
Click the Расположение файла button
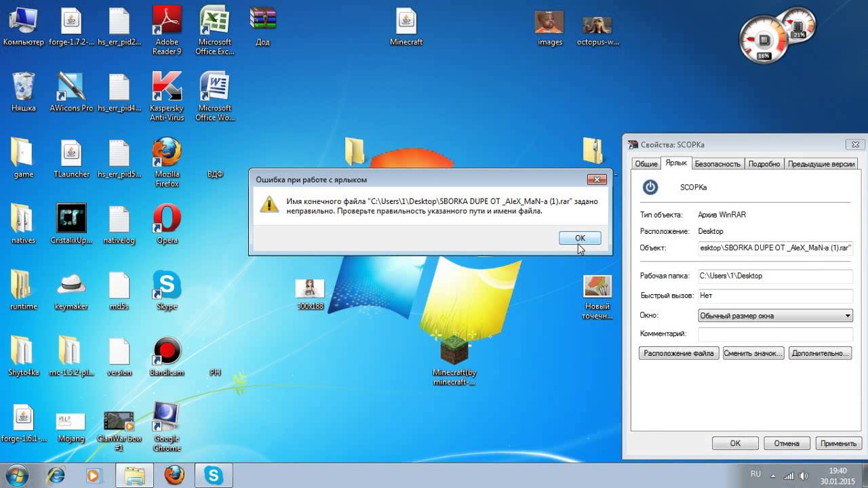click(679, 353)
